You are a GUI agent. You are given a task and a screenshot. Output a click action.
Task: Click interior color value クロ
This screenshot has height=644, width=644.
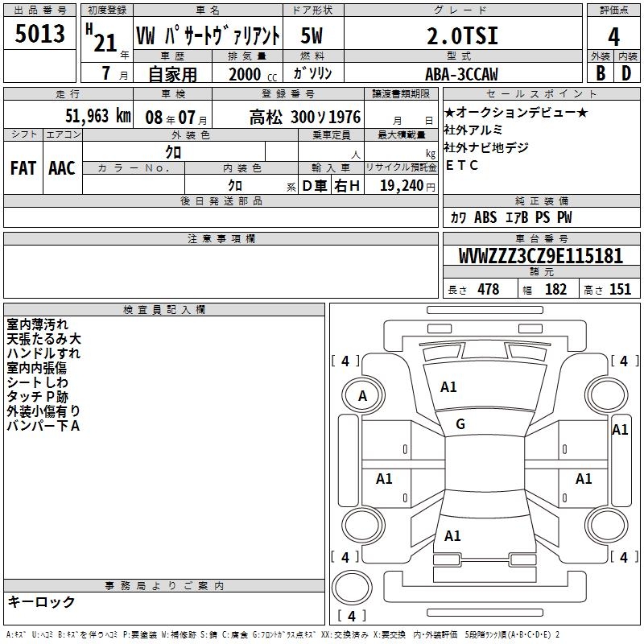(x=235, y=186)
